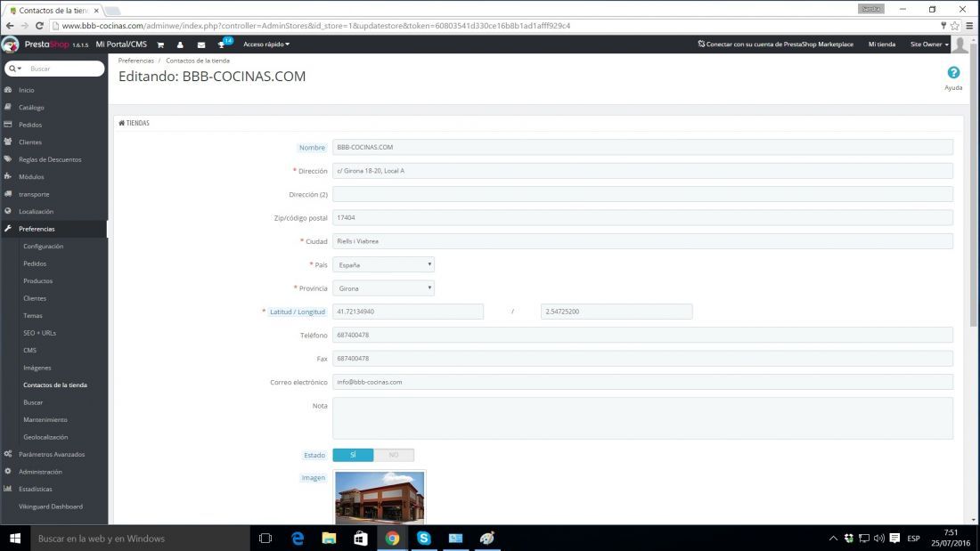Click Mi tienda link in header
Viewport: 980px width, 551px height.
pyautogui.click(x=882, y=45)
